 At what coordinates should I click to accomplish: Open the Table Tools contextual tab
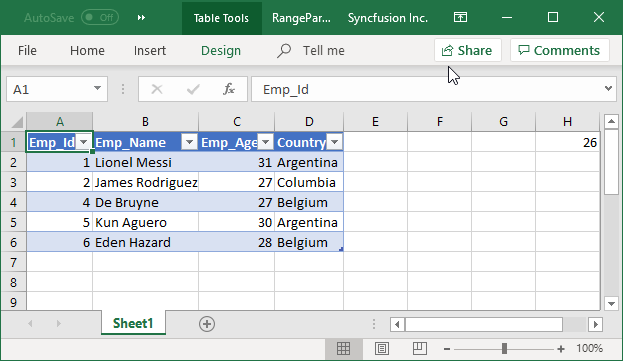(x=221, y=18)
